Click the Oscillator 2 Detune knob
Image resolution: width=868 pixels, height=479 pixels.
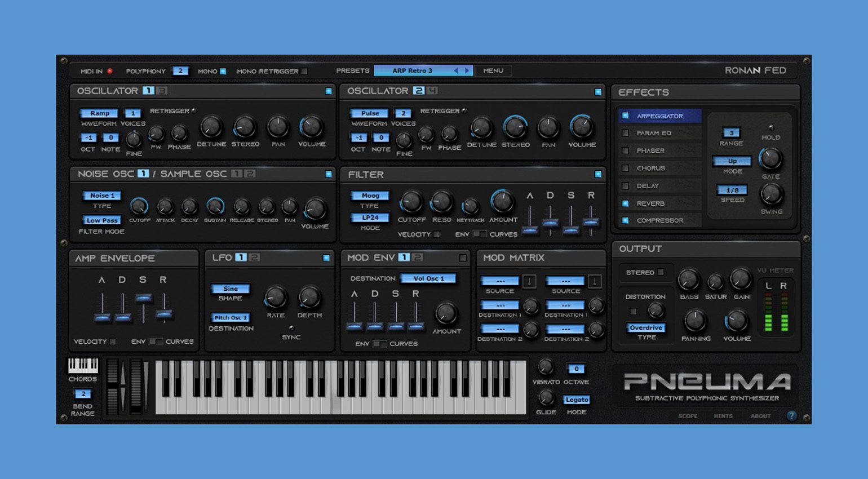point(481,128)
